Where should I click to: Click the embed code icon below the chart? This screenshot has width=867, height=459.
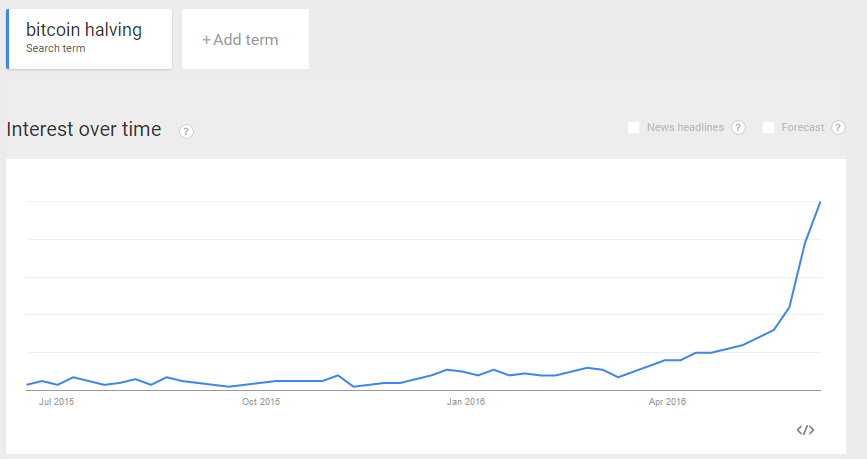(x=805, y=430)
